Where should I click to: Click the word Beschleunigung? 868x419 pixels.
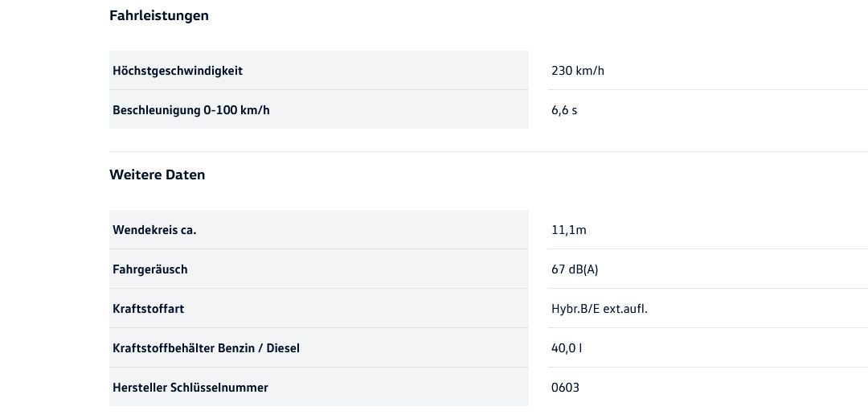pyautogui.click(x=157, y=110)
